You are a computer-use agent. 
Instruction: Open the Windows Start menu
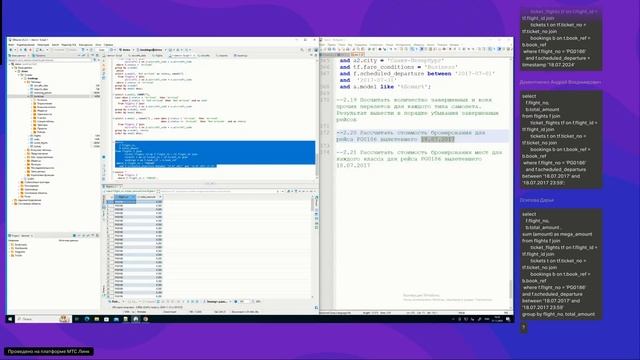pos(10,319)
